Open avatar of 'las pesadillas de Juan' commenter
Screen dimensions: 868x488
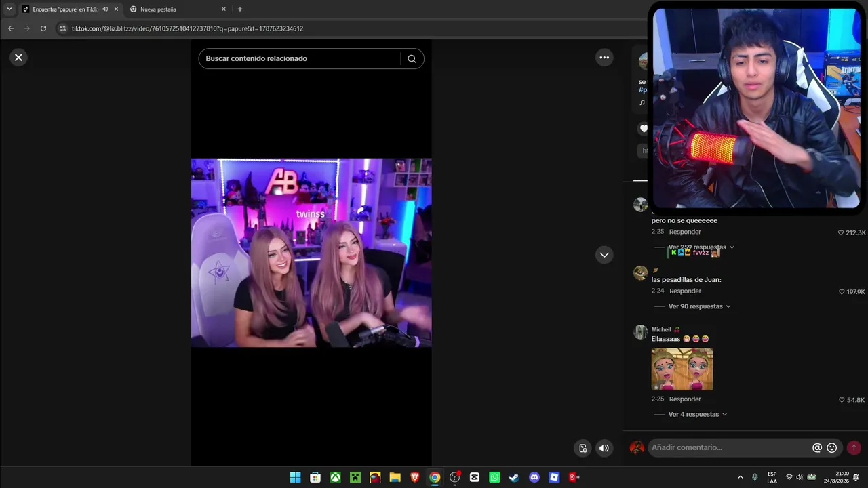pos(641,273)
